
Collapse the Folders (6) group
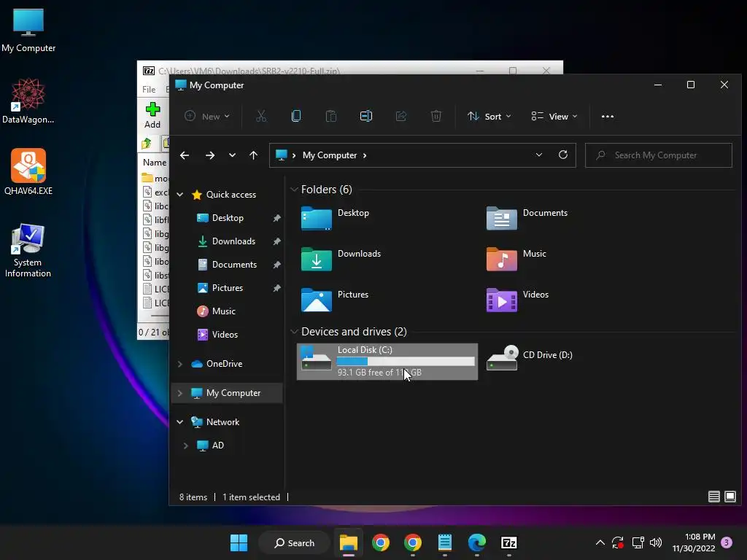point(294,190)
